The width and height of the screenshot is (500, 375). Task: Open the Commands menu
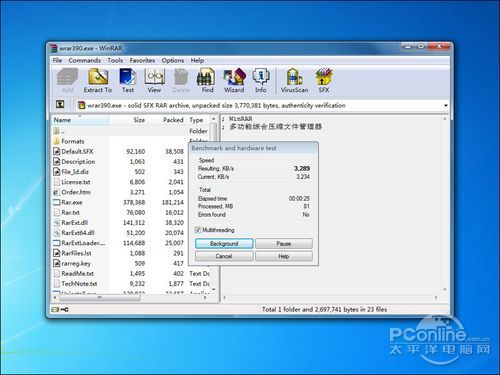pyautogui.click(x=85, y=60)
